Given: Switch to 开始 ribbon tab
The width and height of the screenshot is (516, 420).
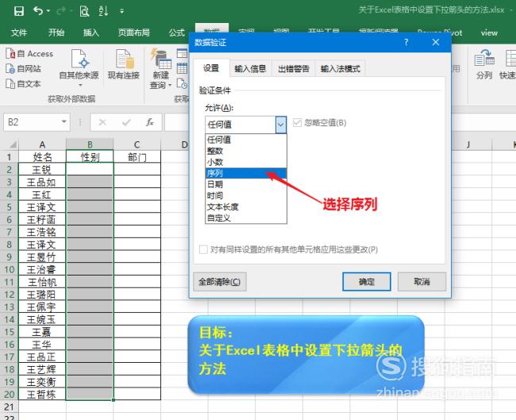Looking at the screenshot, I should (56, 33).
